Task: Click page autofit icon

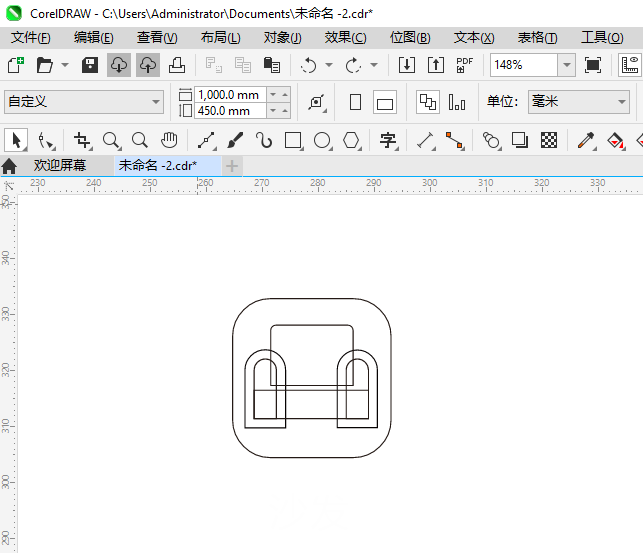Action: pos(317,102)
